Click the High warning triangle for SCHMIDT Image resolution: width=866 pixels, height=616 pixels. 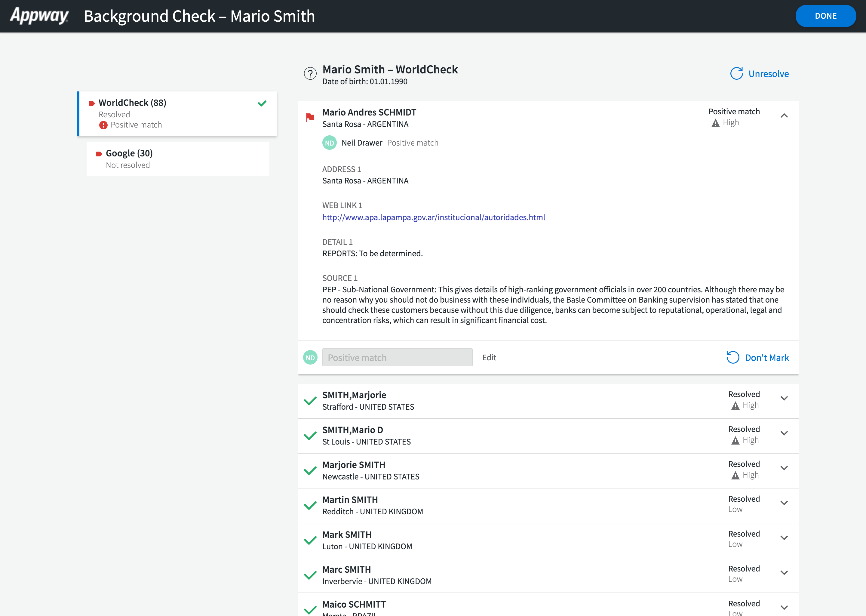click(715, 123)
